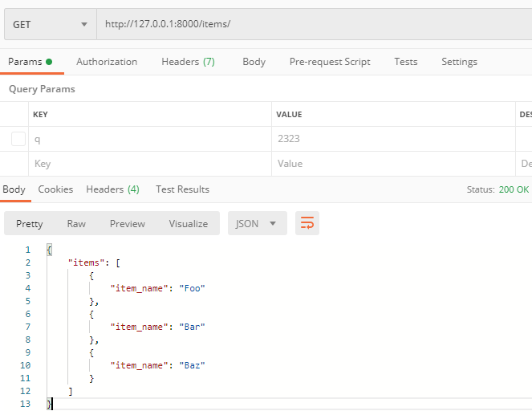The image size is (532, 415).
Task: Show response Headers (4) tab
Action: tap(112, 189)
